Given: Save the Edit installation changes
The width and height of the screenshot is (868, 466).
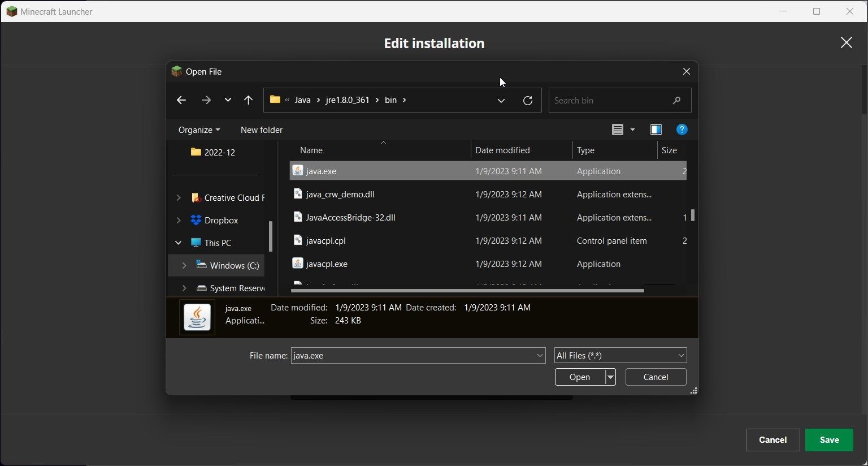Looking at the screenshot, I should [829, 440].
